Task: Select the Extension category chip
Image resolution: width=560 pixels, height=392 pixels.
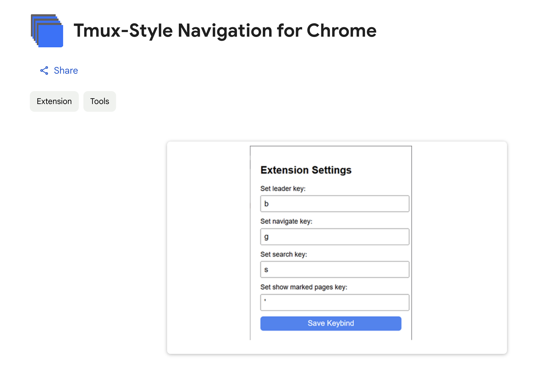Action: tap(54, 101)
